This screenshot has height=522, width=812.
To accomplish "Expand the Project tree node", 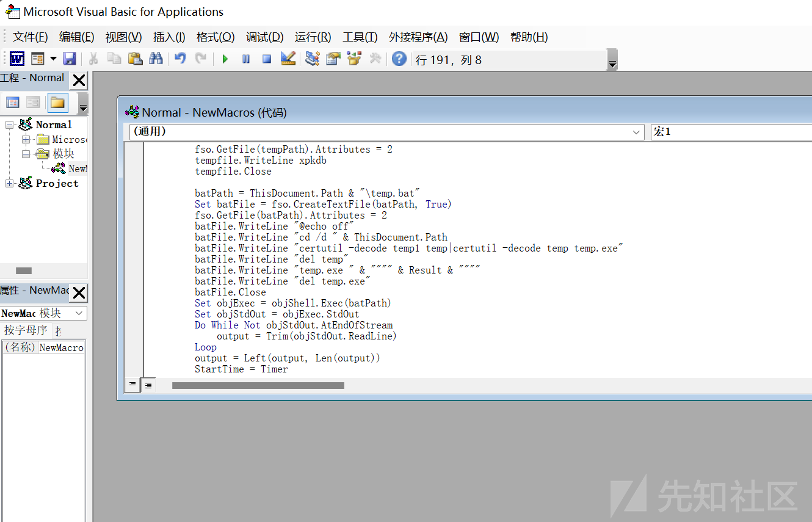I will (x=9, y=183).
